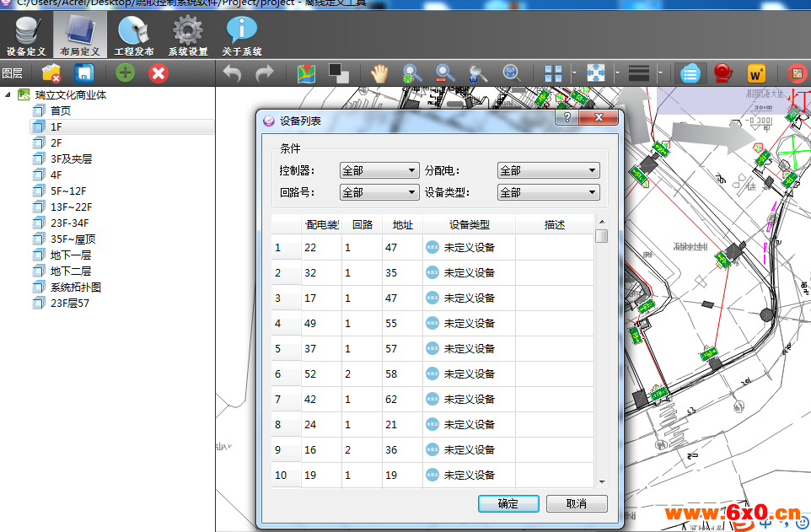The height and width of the screenshot is (532, 811).
Task: Select the 23F层57 layer
Action: [70, 304]
